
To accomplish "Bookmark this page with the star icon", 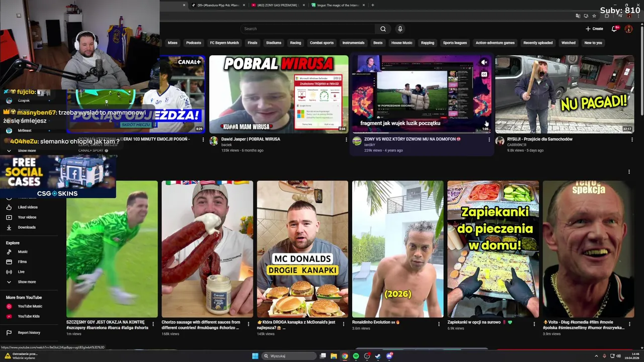I will (593, 16).
